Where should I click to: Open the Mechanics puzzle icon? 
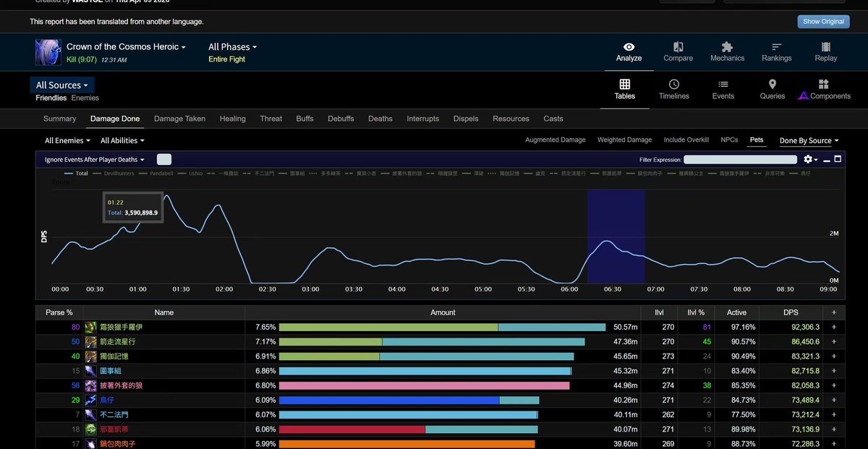[727, 46]
